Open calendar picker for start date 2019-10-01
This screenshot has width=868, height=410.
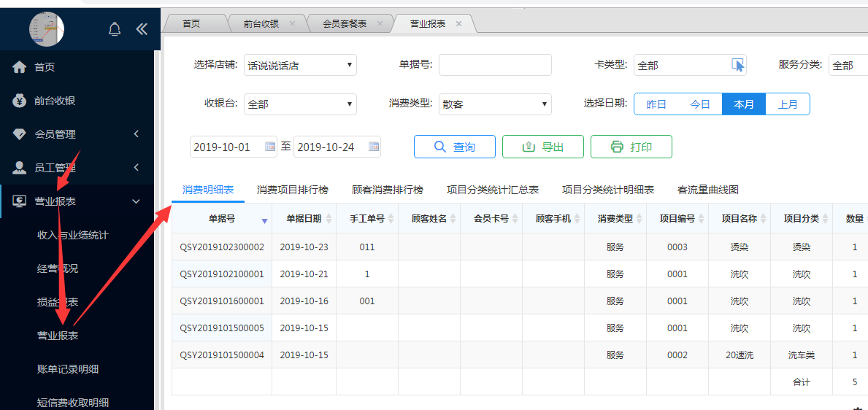point(270,147)
